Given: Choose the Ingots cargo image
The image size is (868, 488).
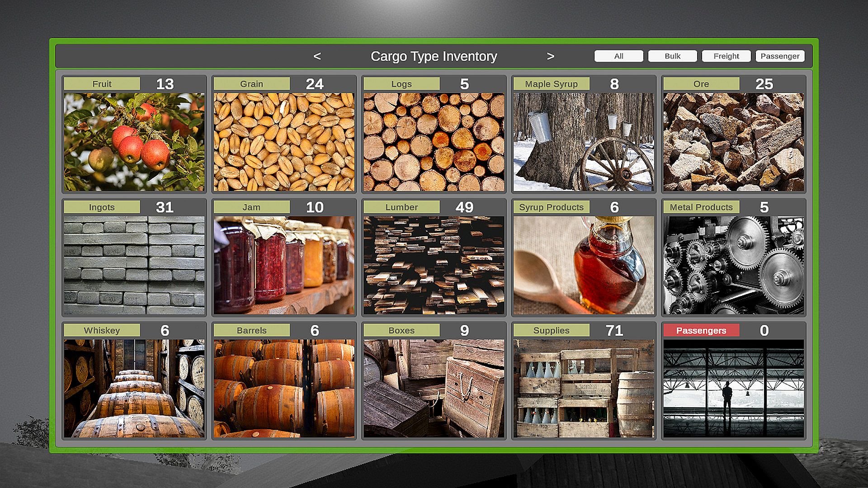Looking at the screenshot, I should pyautogui.click(x=134, y=265).
